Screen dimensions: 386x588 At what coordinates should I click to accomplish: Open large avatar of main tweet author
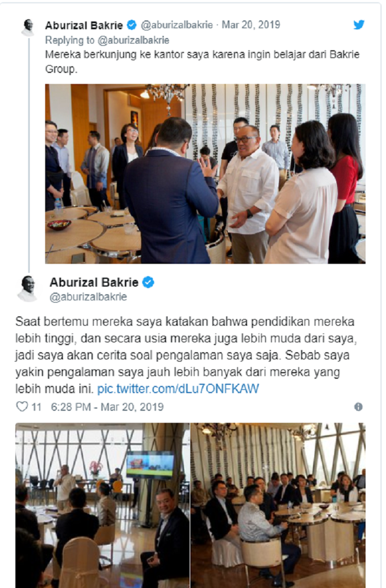(x=28, y=288)
